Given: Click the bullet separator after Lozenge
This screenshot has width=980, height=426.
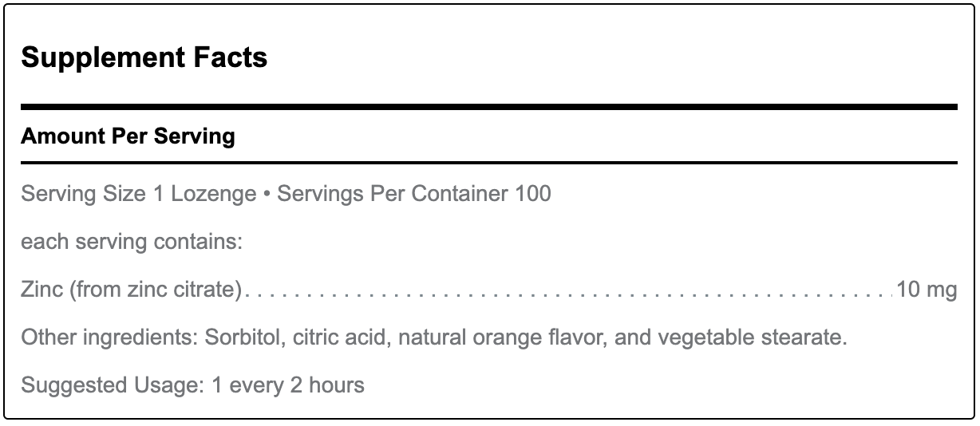Looking at the screenshot, I should pos(267,195).
